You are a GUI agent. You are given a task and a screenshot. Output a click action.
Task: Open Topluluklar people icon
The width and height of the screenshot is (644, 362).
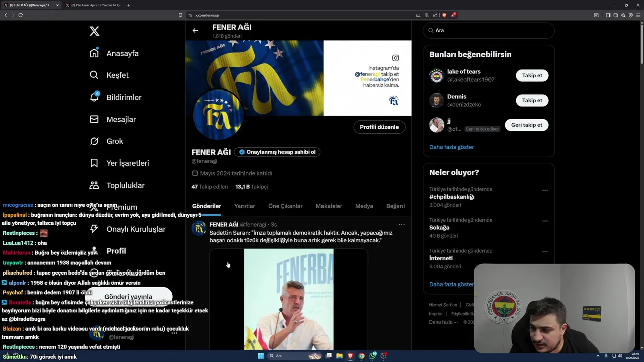94,185
